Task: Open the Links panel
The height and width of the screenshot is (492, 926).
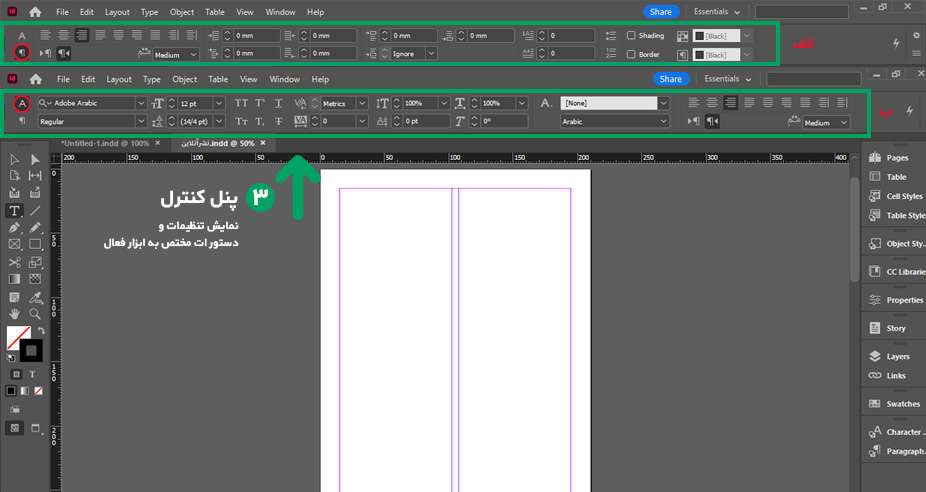Action: [x=895, y=375]
